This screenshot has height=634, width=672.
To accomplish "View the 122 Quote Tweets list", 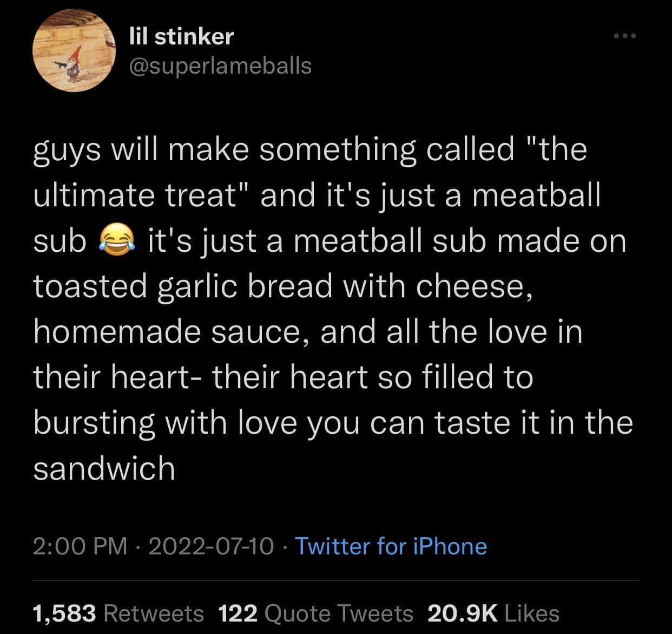I will tap(316, 613).
